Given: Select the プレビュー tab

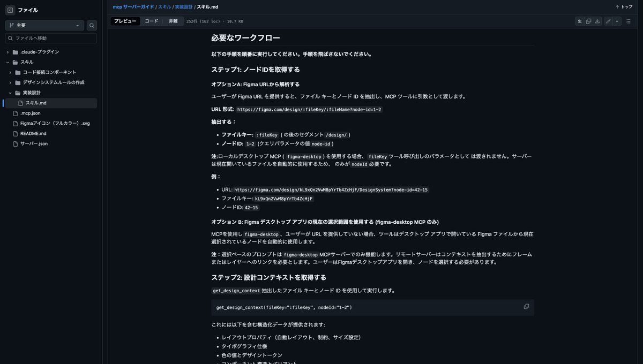Looking at the screenshot, I should 124,21.
